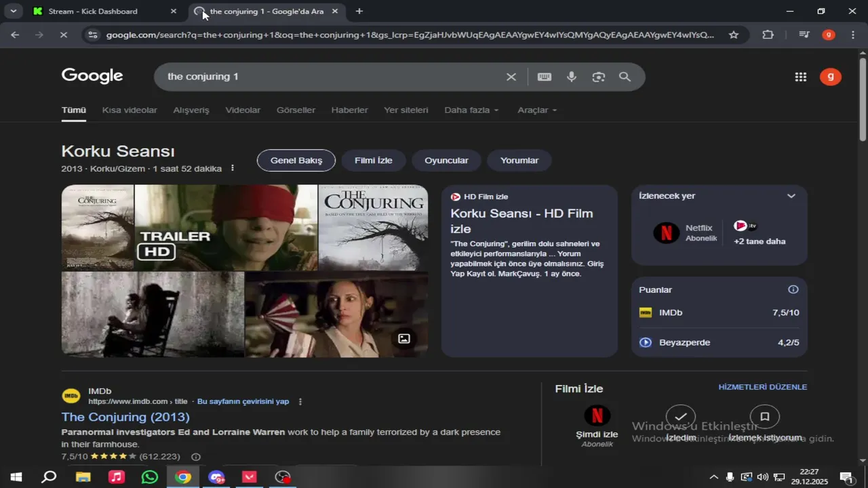Viewport: 868px width, 488px height.
Task: Open rating info icon under IMDb result
Action: pos(196,457)
